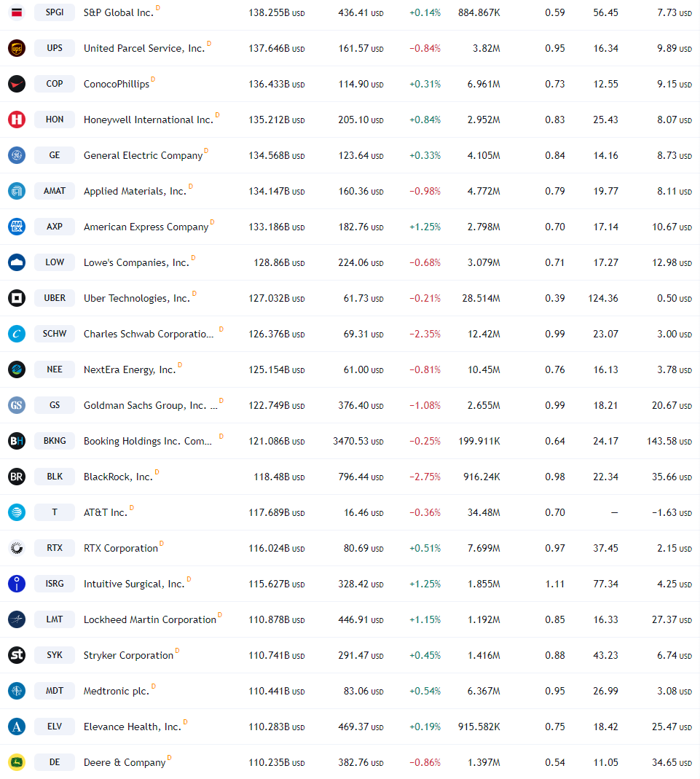Click P/E value 77.34
Image resolution: width=700 pixels, height=779 pixels.
tap(606, 584)
